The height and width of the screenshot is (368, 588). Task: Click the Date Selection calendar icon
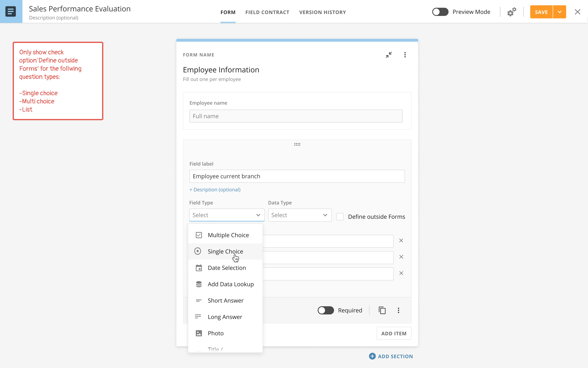199,268
